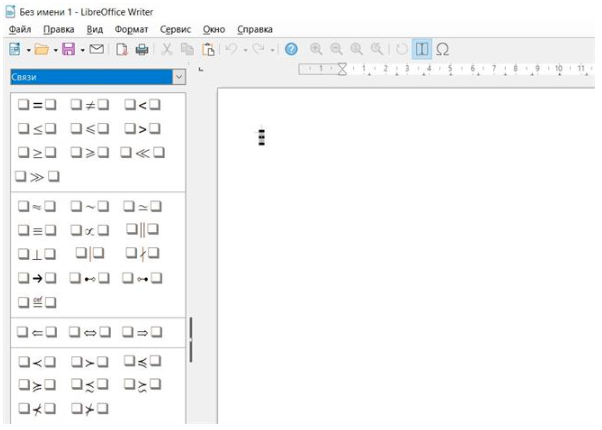Expand the New document dropdown arrow
Viewport: 602px width, 430px height.
click(x=28, y=49)
